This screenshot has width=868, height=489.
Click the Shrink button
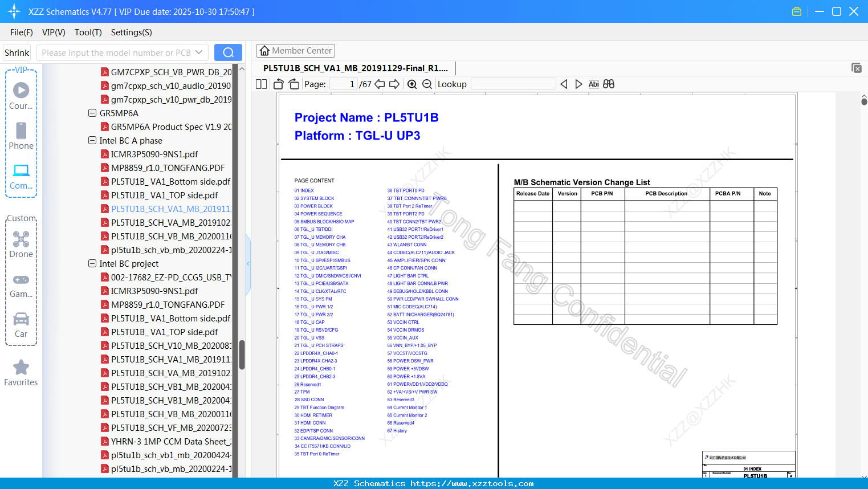[x=17, y=52]
